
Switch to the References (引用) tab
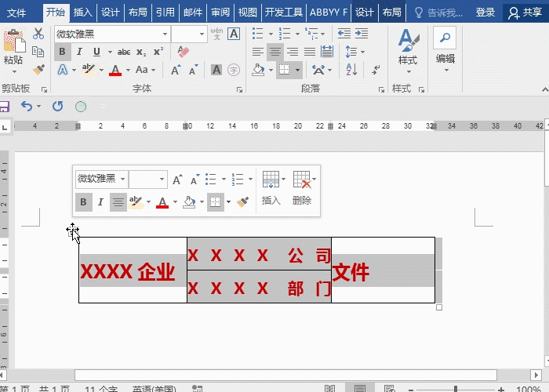pyautogui.click(x=165, y=13)
